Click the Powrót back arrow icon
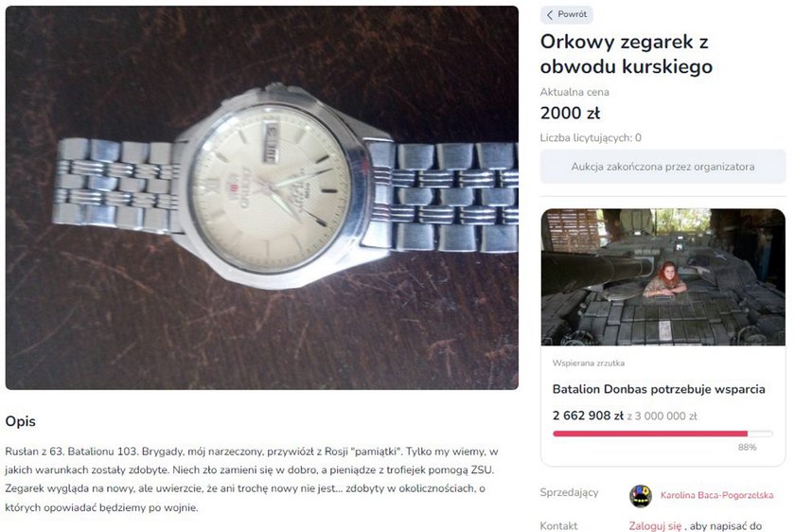795x532 pixels. coord(550,15)
